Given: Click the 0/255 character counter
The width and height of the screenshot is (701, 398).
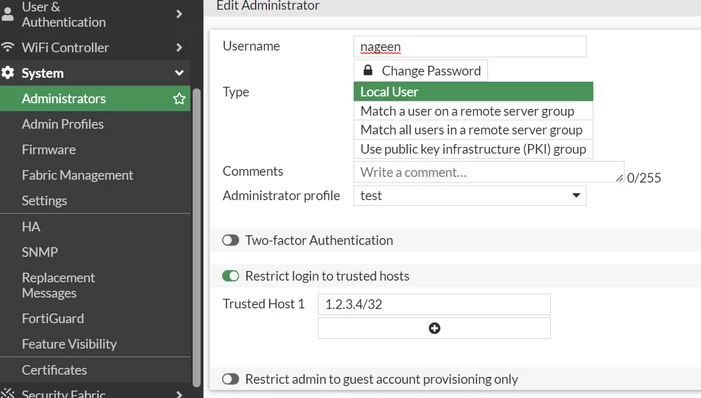Looking at the screenshot, I should (644, 178).
